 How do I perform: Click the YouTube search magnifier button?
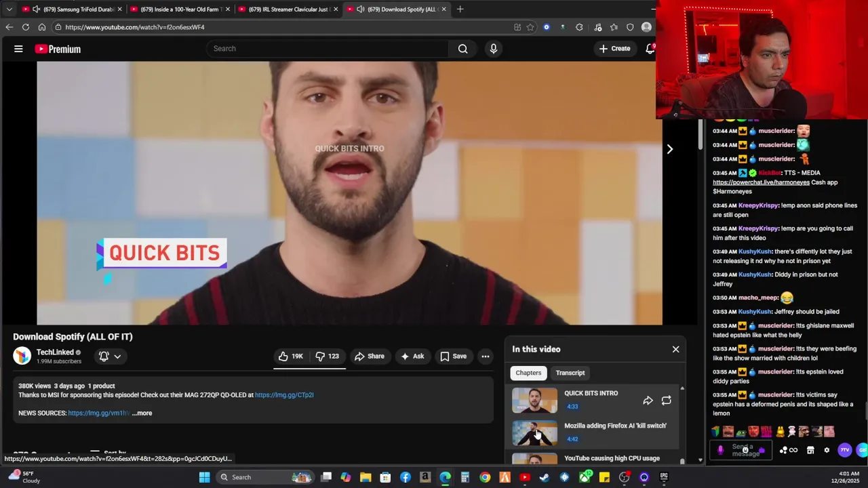tap(462, 49)
